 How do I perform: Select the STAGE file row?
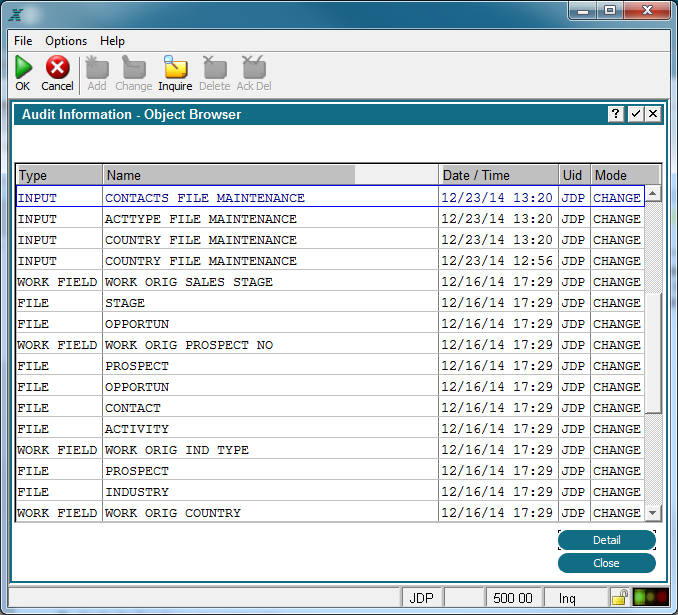click(330, 303)
